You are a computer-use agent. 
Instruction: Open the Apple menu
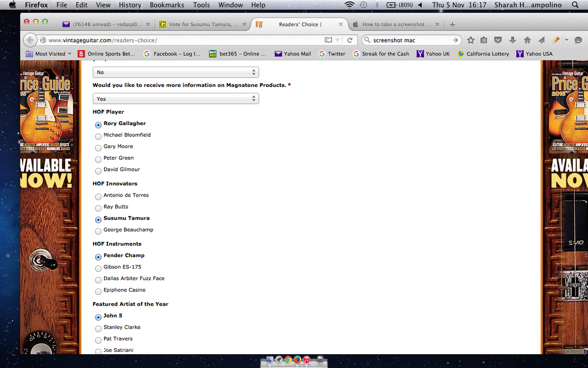(13, 5)
